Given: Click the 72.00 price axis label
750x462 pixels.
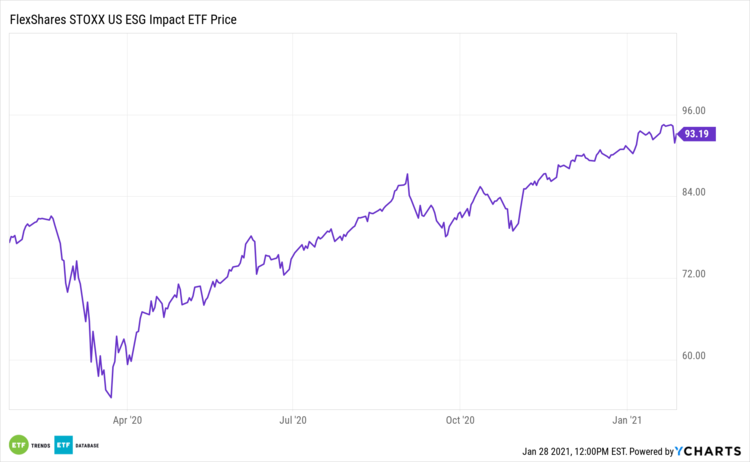Looking at the screenshot, I should pyautogui.click(x=693, y=274).
